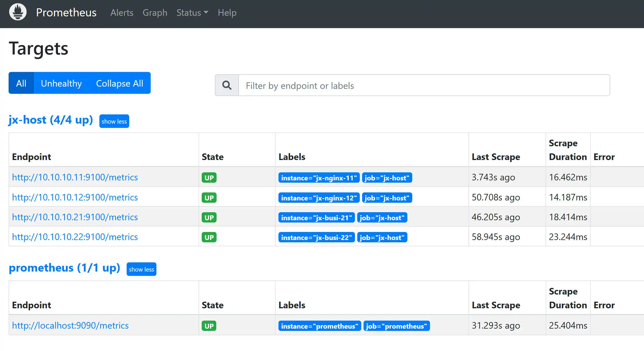Expand the Status dropdown menu
This screenshot has height=351, width=644.
192,13
